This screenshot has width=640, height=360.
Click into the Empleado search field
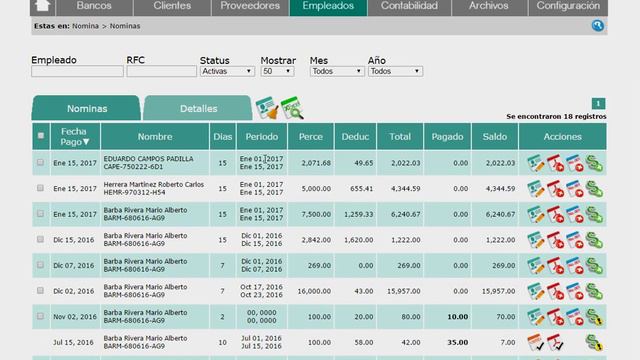click(x=77, y=71)
